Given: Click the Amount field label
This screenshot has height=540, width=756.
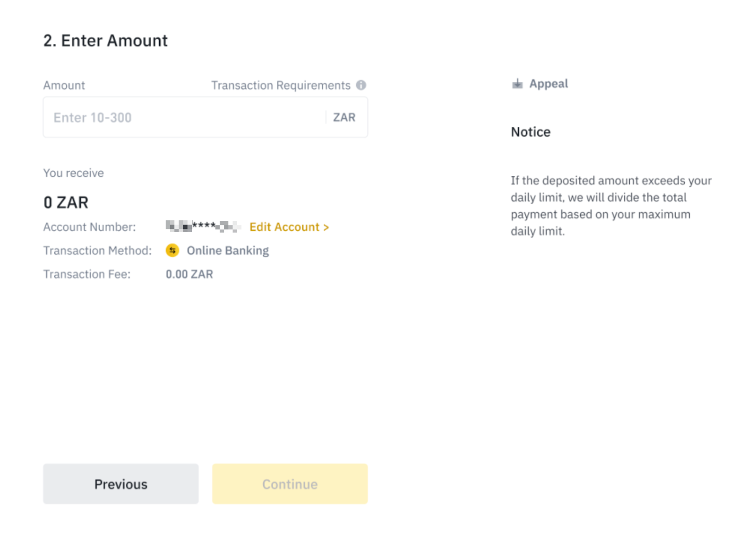Looking at the screenshot, I should coord(64,85).
